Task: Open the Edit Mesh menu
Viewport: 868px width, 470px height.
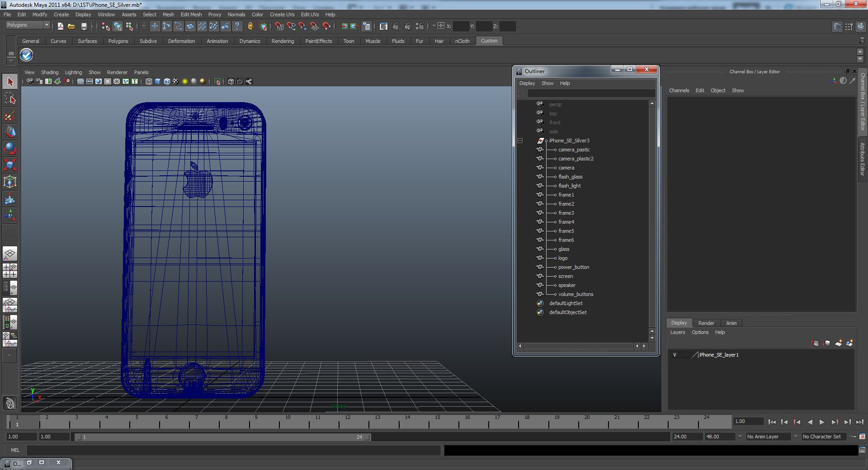Action: click(x=191, y=14)
